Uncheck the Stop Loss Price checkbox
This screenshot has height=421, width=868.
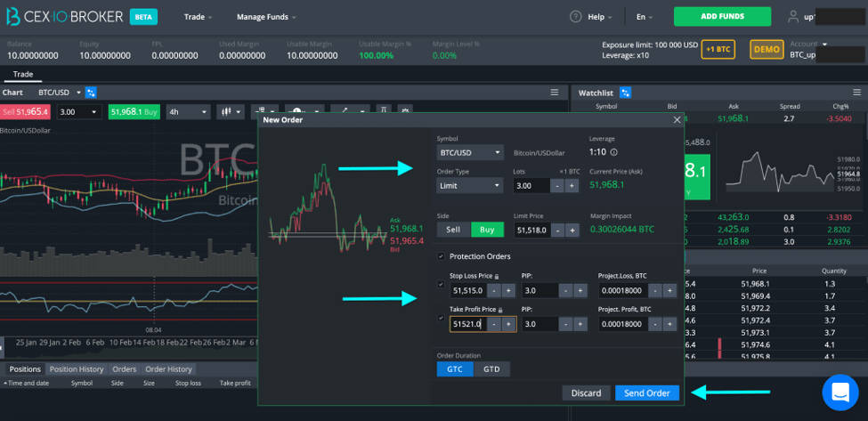click(x=441, y=284)
